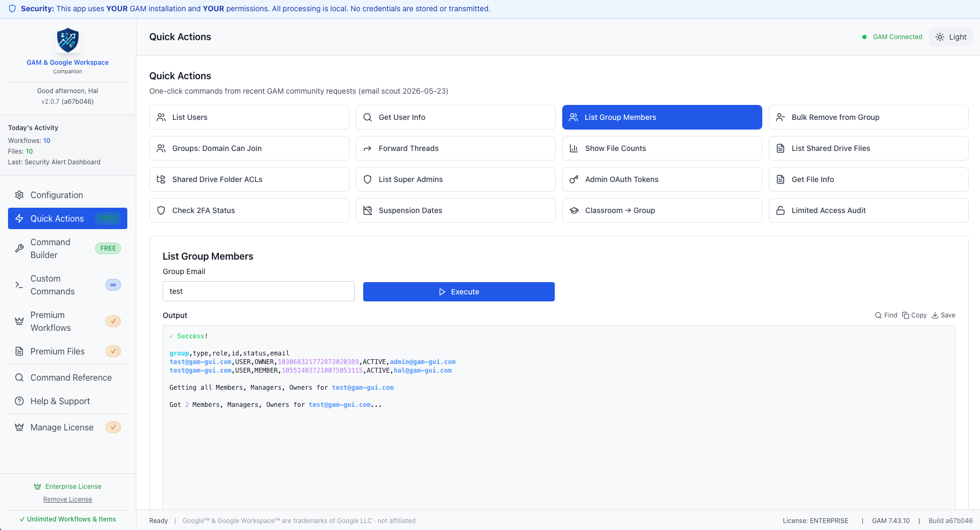The image size is (980, 530).
Task: Click the Premium Workflows crown icon
Action: click(x=19, y=321)
